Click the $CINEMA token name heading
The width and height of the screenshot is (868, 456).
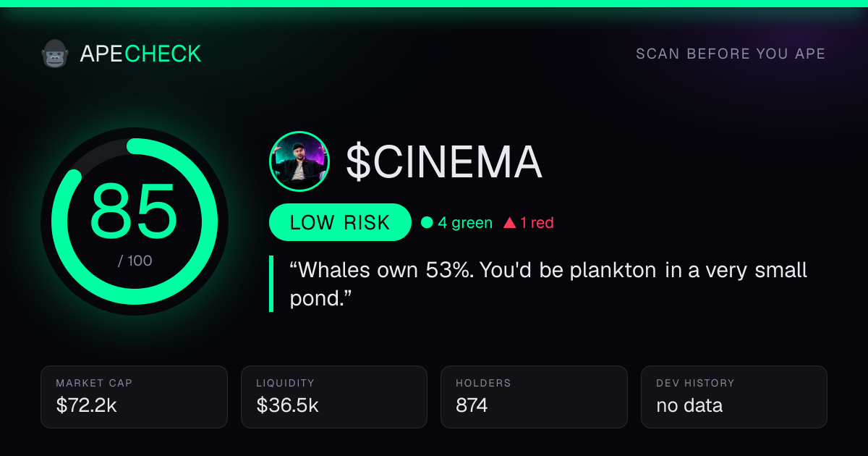[444, 162]
